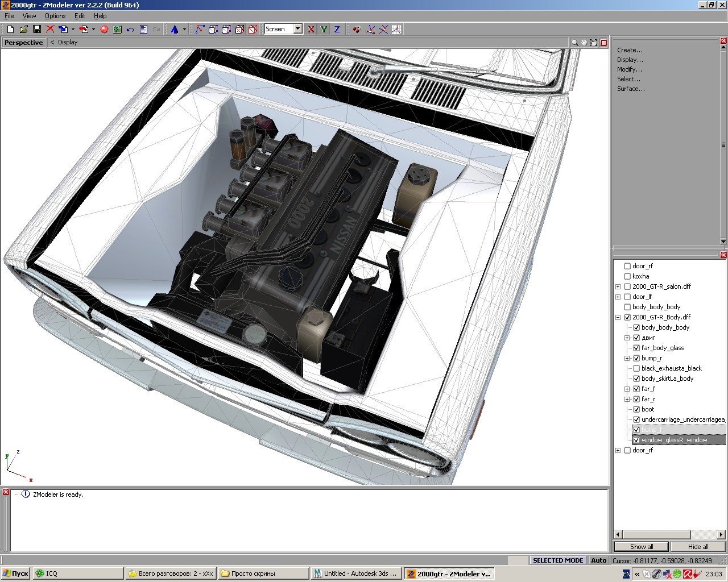The image size is (728, 582).
Task: Collapse the 2000_GT-R_Body.dff tree node
Action: click(x=618, y=317)
